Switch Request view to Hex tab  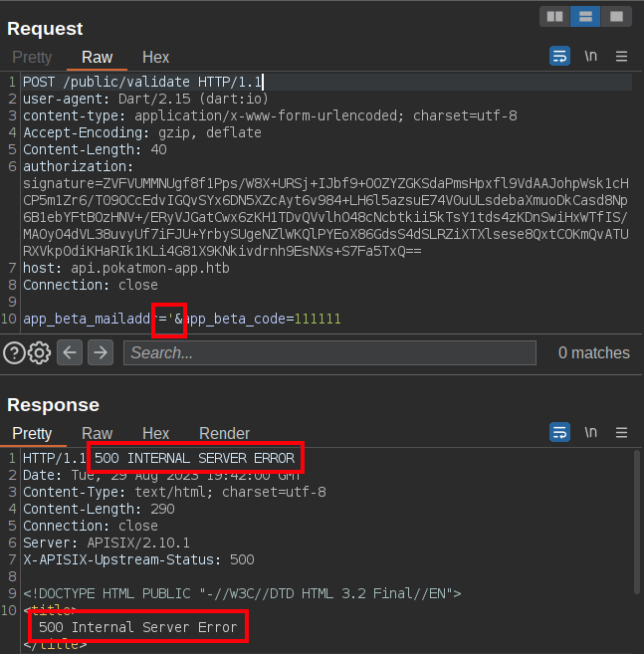point(155,58)
